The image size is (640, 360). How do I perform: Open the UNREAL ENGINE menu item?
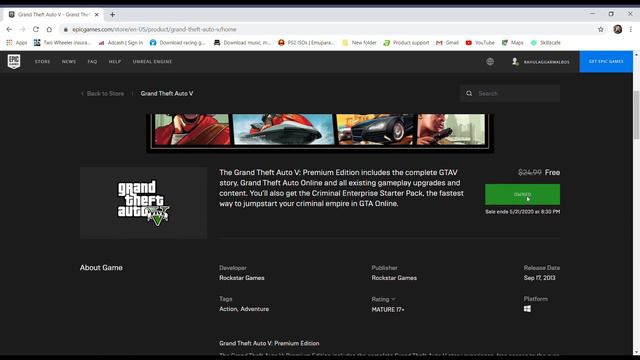152,62
